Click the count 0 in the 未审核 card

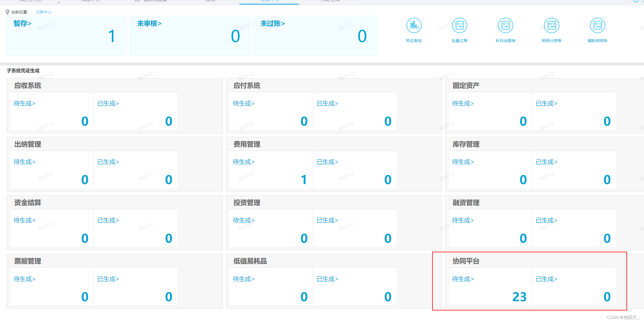tap(236, 36)
